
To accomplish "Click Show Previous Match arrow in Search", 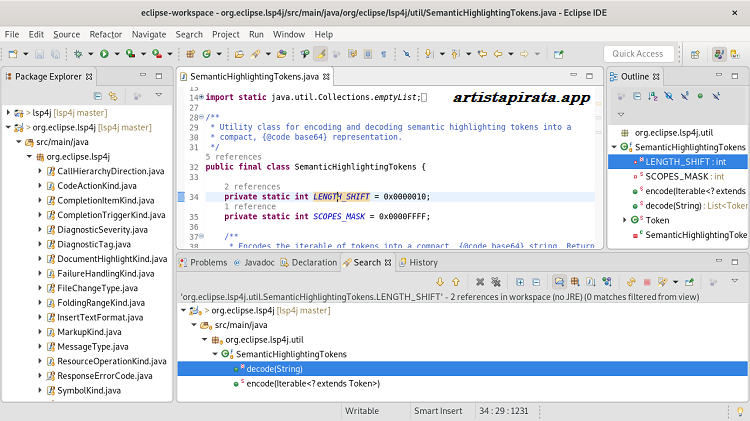I will 456,282.
